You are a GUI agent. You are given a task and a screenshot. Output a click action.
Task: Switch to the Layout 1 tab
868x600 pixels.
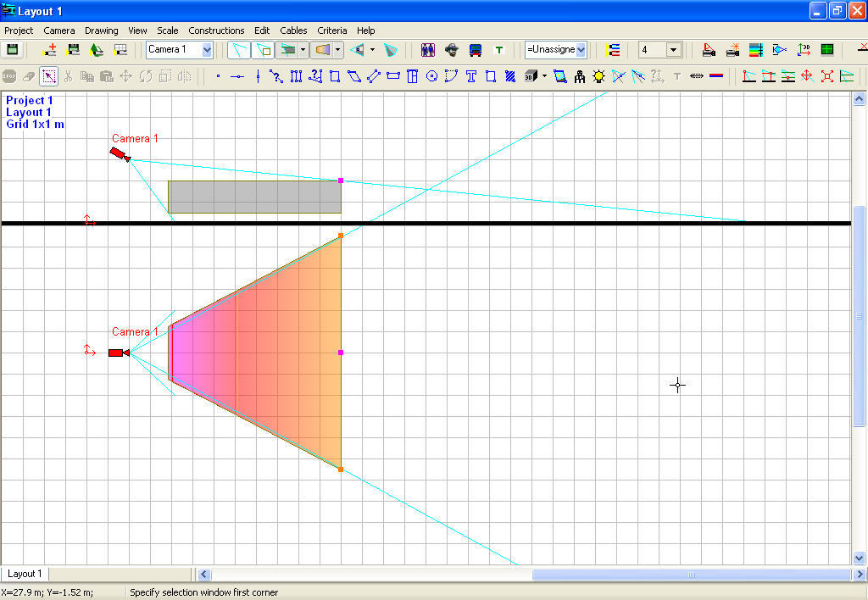[x=24, y=574]
